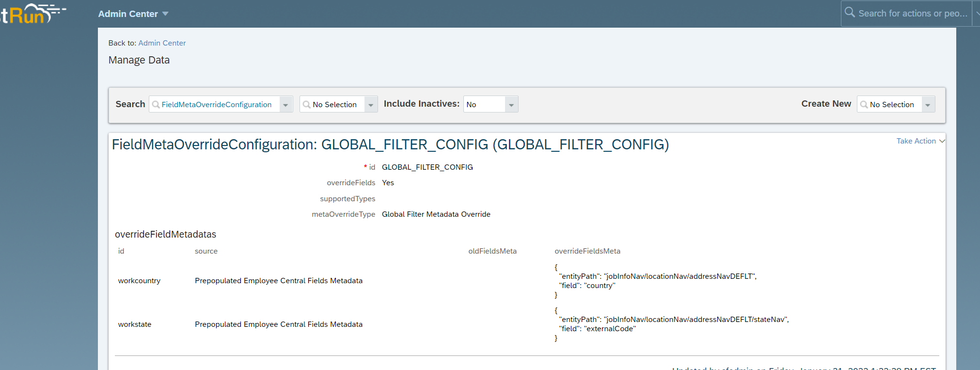Click the Search label in the filter bar
Image resolution: width=980 pixels, height=370 pixels.
[130, 104]
